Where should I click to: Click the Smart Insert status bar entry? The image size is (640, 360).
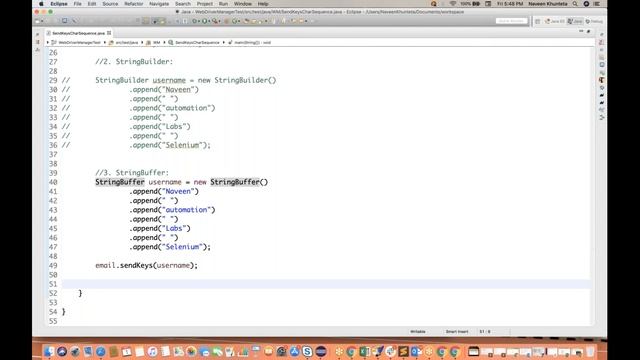click(457, 332)
